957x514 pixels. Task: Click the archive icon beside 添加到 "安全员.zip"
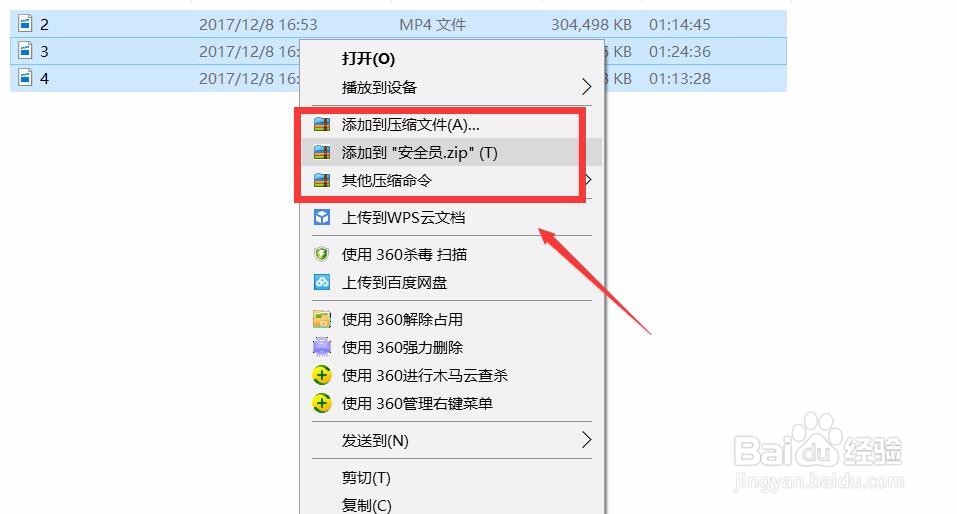coord(322,153)
